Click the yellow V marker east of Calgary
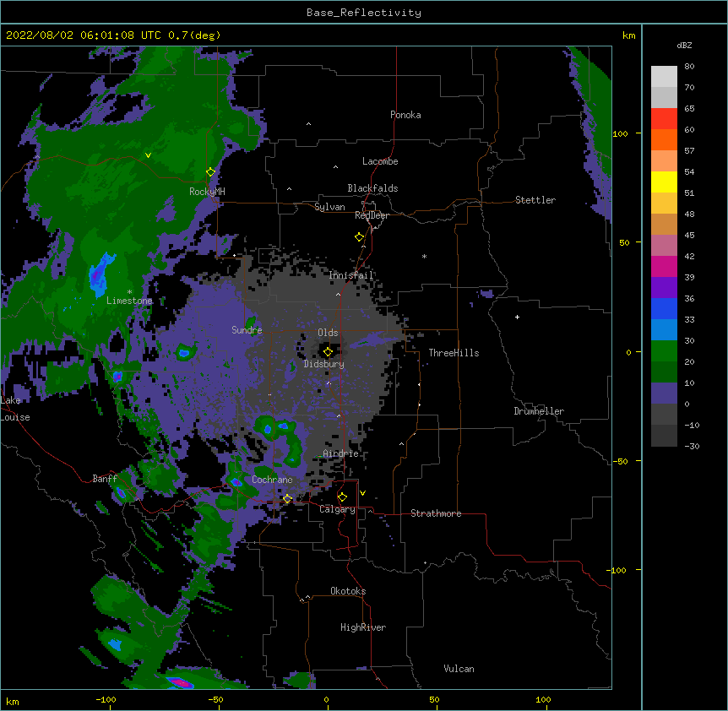The width and height of the screenshot is (728, 711). pos(362,493)
